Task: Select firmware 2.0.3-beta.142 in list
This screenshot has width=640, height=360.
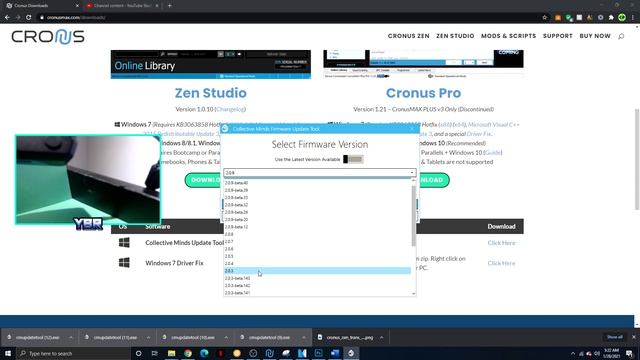Action: pos(317,286)
